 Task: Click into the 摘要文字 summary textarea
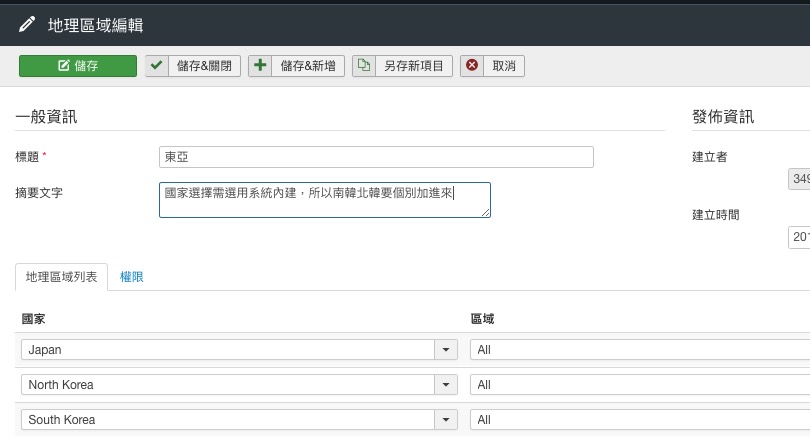(324, 199)
